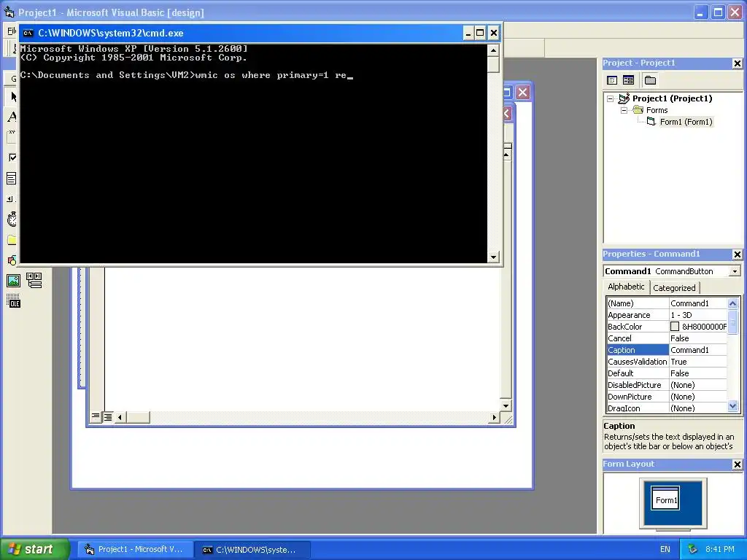The image size is (747, 560).
Task: Select Form1 (Form1) in project tree
Action: 686,122
